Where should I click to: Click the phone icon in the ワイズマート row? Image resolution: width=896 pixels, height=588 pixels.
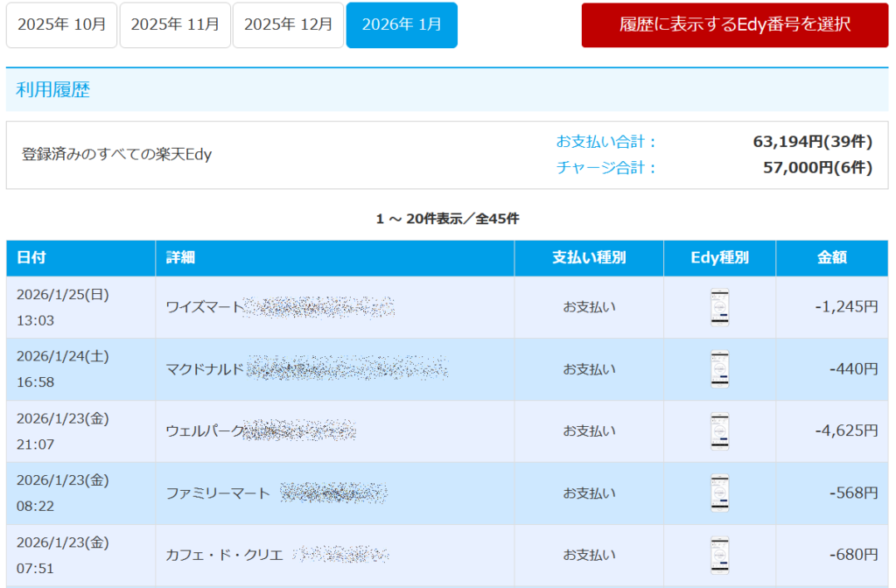pyautogui.click(x=719, y=307)
